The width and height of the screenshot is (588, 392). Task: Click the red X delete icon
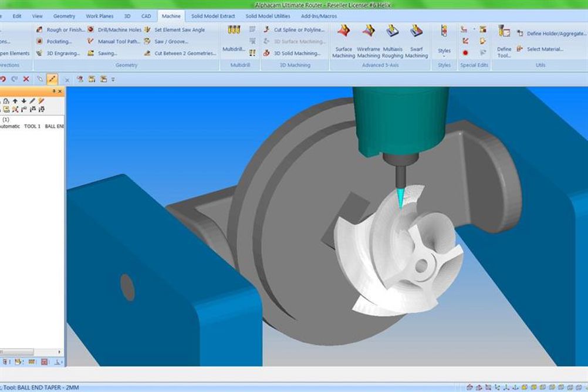pyautogui.click(x=26, y=79)
